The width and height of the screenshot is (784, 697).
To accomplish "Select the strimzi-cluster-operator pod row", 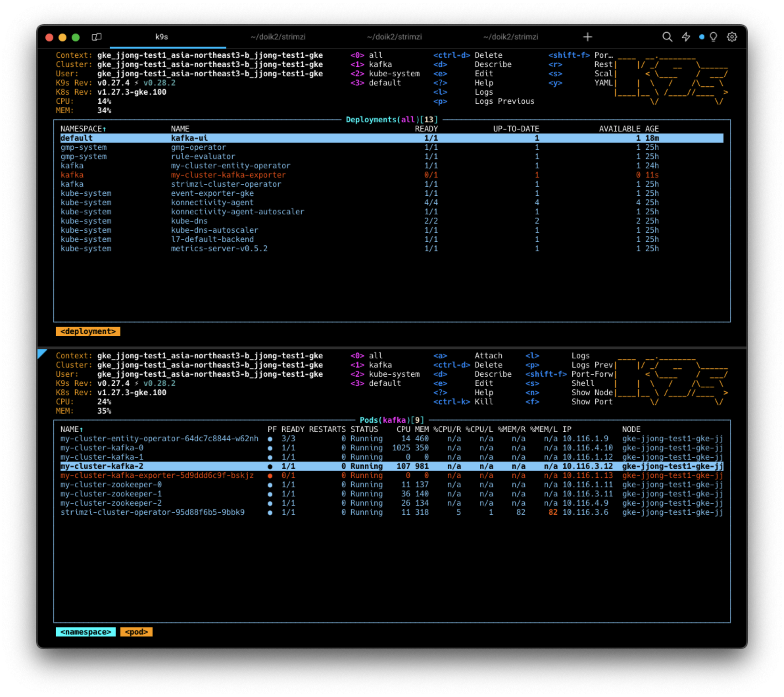I will click(152, 512).
